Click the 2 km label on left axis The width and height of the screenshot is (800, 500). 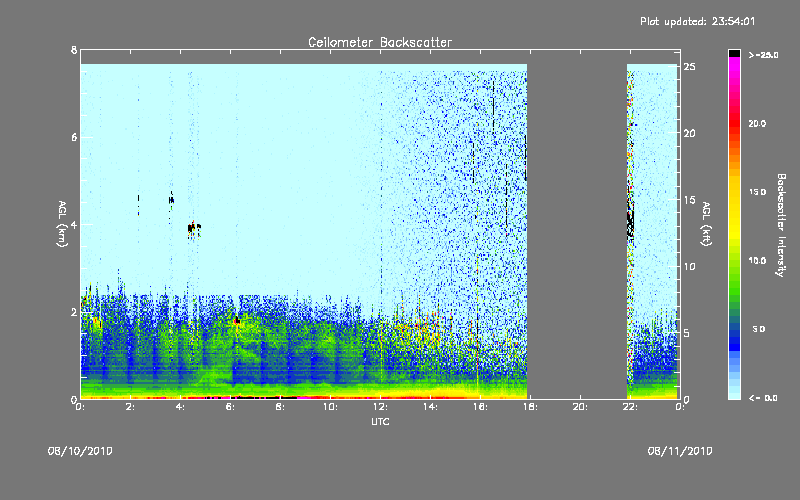(74, 312)
